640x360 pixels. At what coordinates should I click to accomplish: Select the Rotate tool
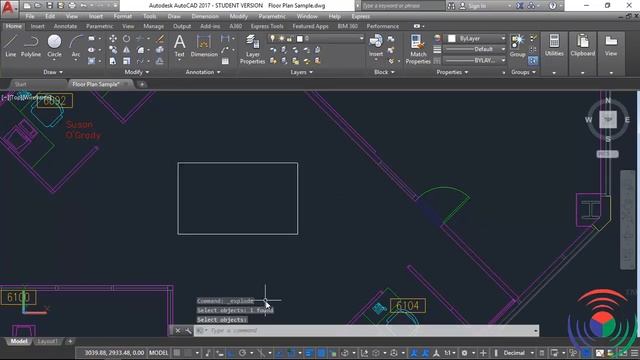pos(127,39)
